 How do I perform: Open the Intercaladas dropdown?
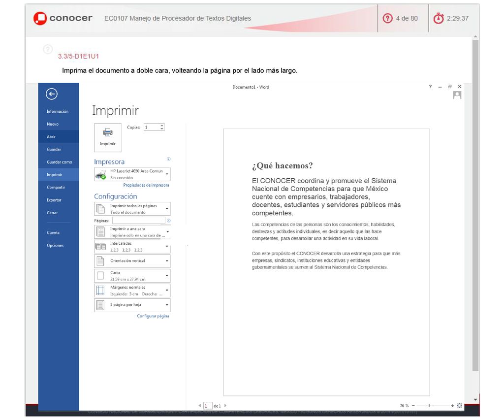click(132, 247)
